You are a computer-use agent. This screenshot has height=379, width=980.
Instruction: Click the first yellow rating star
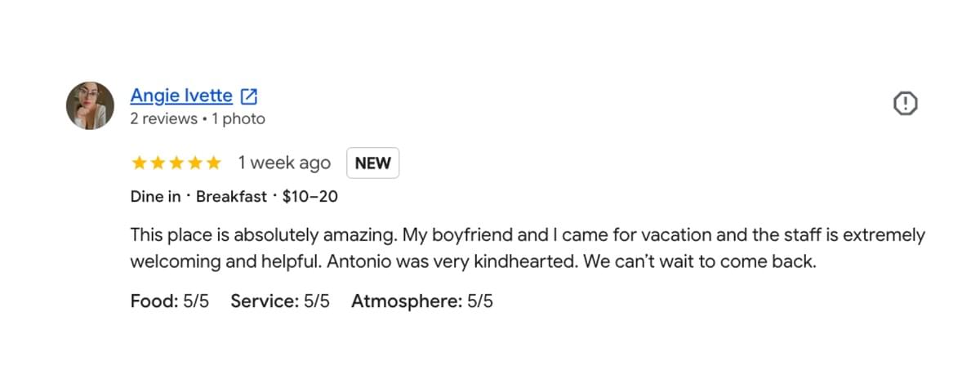pos(140,163)
